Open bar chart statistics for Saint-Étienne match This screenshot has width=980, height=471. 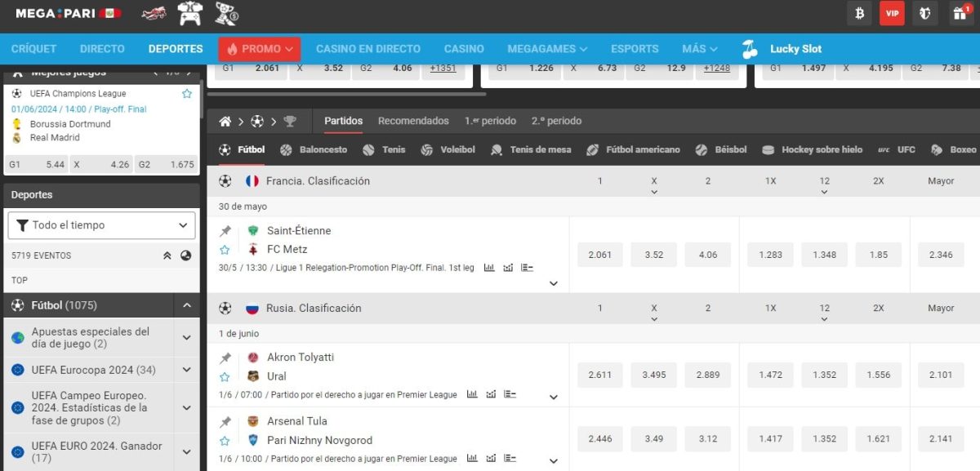[x=489, y=268]
